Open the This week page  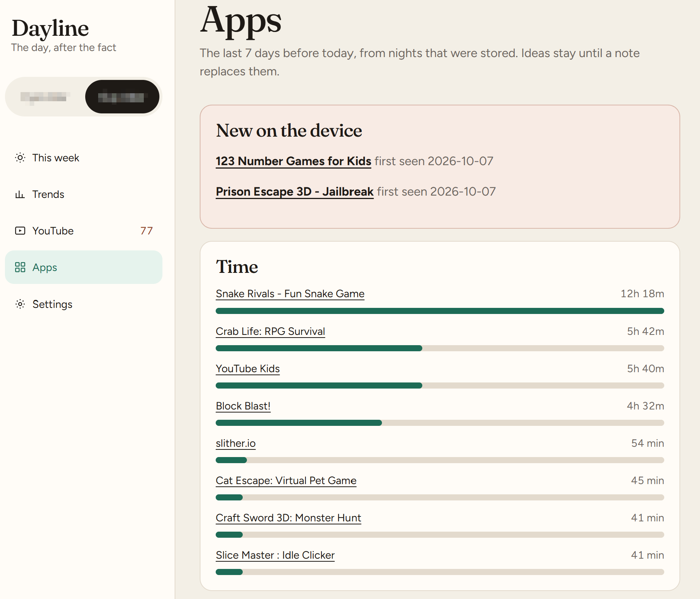point(84,158)
